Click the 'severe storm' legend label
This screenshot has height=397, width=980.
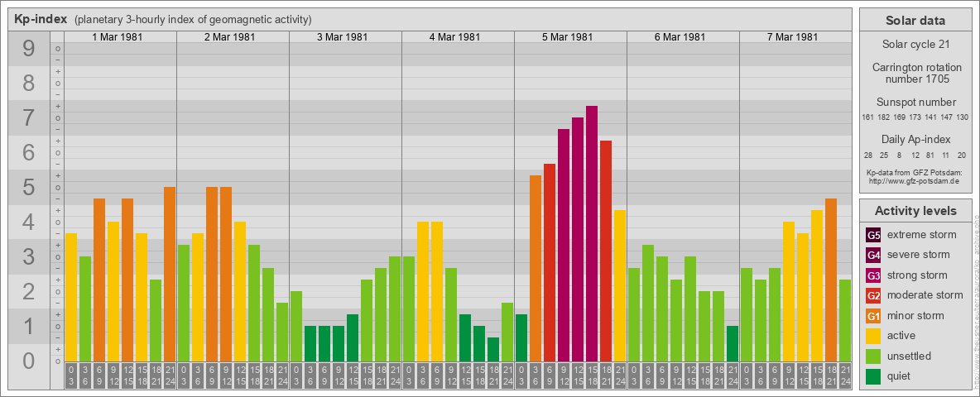click(x=919, y=255)
